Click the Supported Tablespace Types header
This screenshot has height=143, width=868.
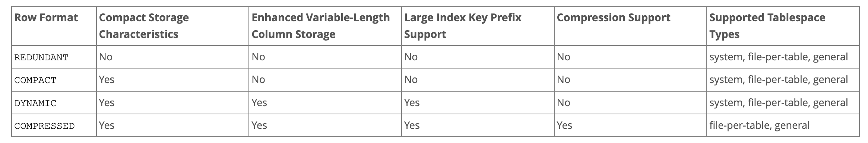pos(783,26)
